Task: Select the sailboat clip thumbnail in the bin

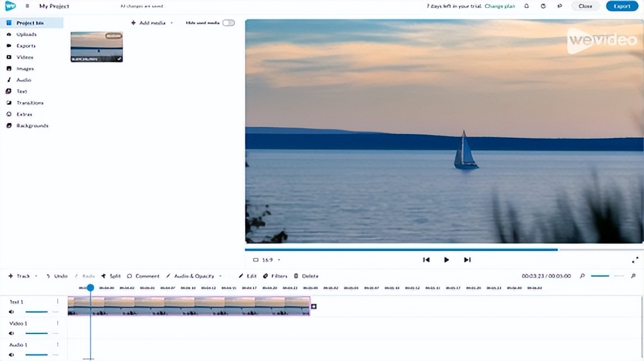Action: tap(97, 47)
